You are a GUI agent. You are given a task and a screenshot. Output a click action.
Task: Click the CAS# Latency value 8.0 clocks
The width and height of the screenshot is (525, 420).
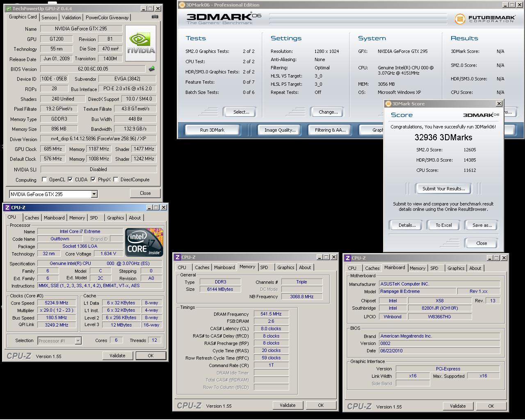coord(271,329)
